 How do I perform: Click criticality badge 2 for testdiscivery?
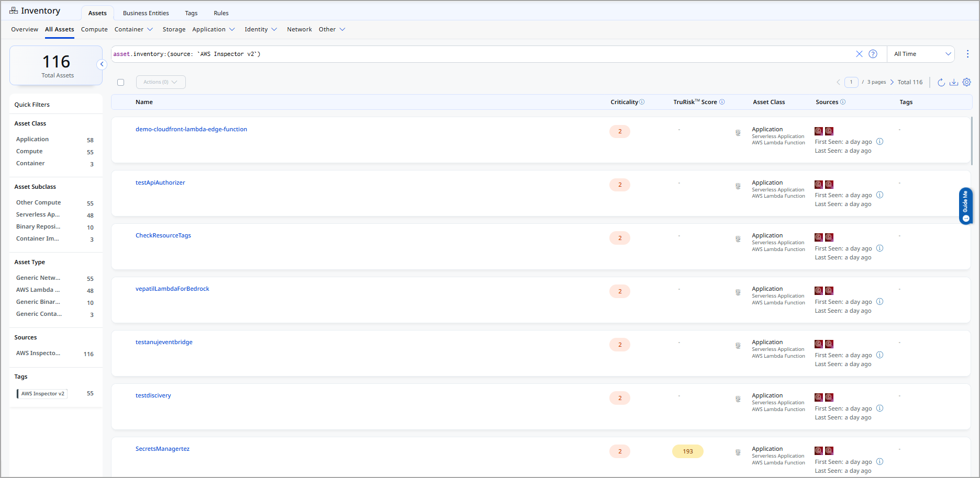(620, 398)
